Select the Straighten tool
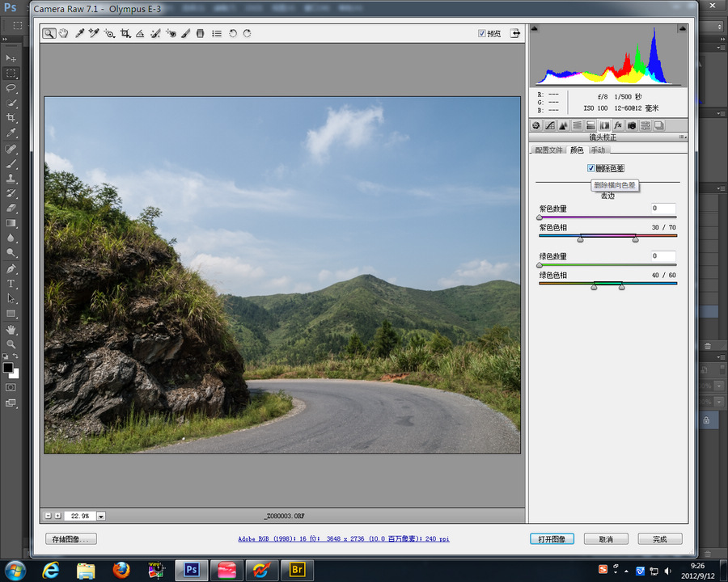Screen dimensions: 728x582 [x=140, y=34]
